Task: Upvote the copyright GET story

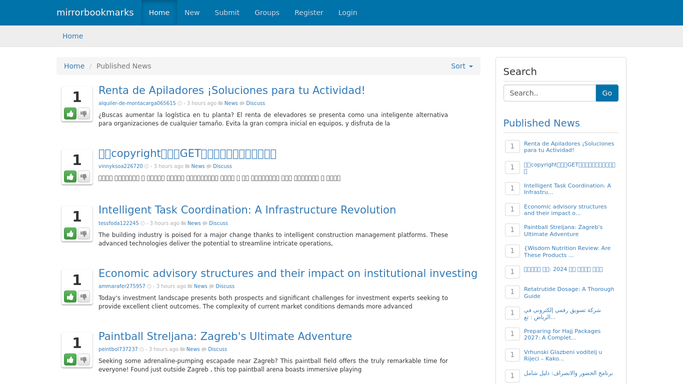Action: point(70,176)
